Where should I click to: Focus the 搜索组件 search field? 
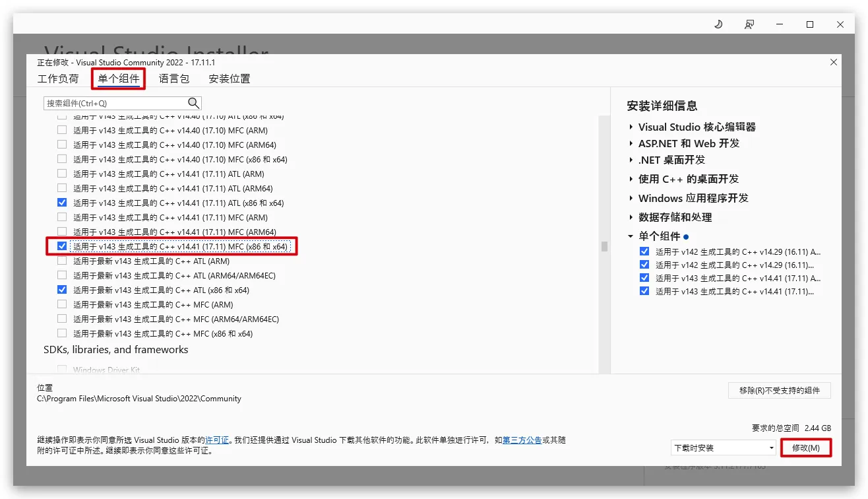[123, 103]
